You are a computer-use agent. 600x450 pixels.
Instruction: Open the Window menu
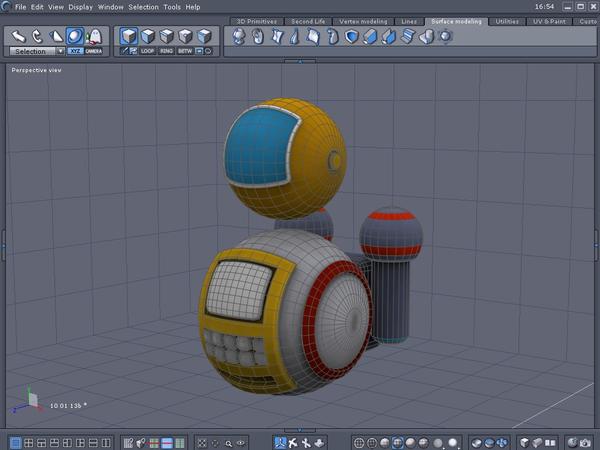click(x=111, y=7)
